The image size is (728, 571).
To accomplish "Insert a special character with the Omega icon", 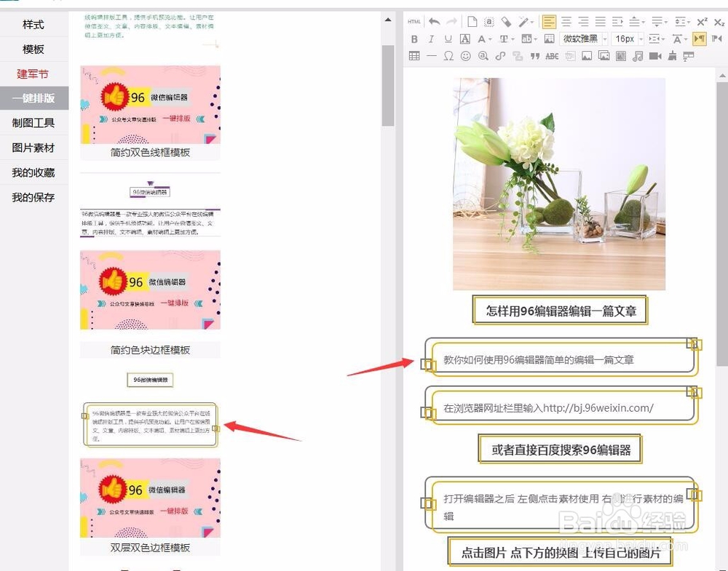I will click(447, 56).
